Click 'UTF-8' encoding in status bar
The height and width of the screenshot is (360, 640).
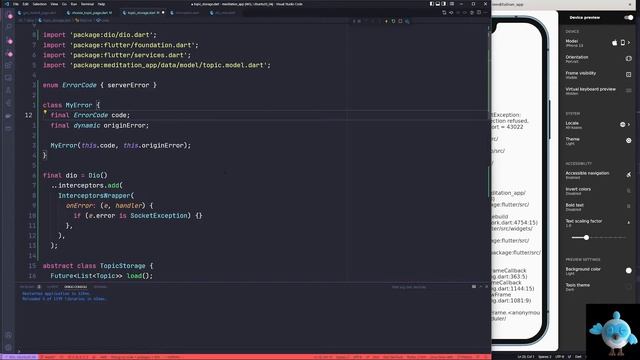[x=559, y=357]
